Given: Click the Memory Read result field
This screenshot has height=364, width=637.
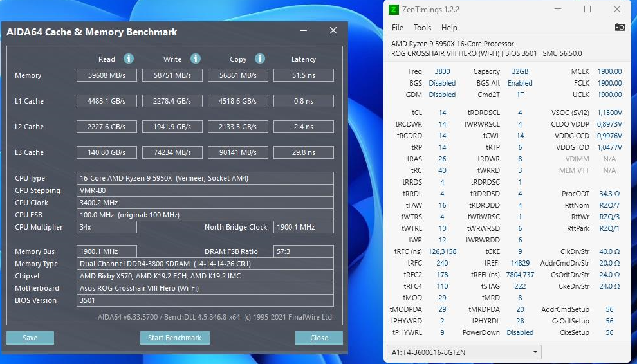Looking at the screenshot, I should click(x=106, y=75).
